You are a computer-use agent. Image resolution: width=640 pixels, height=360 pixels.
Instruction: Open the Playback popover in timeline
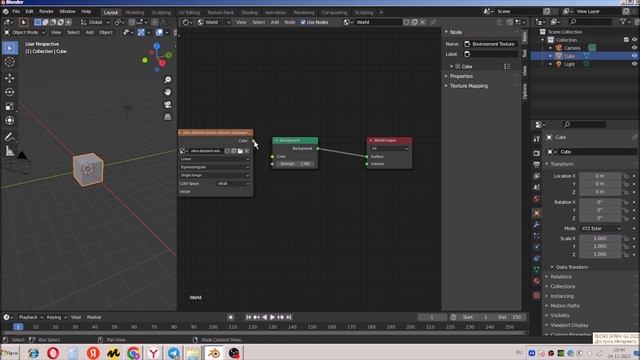click(31, 317)
